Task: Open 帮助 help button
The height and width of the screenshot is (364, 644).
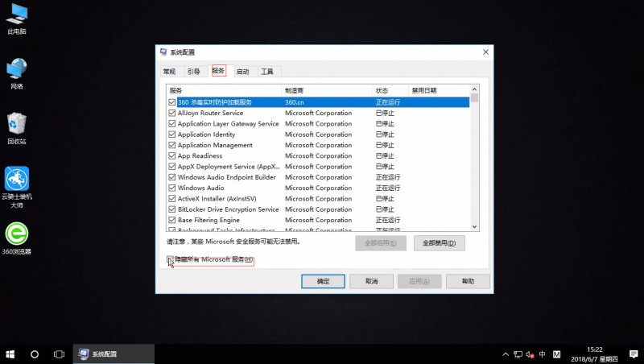Action: point(468,281)
